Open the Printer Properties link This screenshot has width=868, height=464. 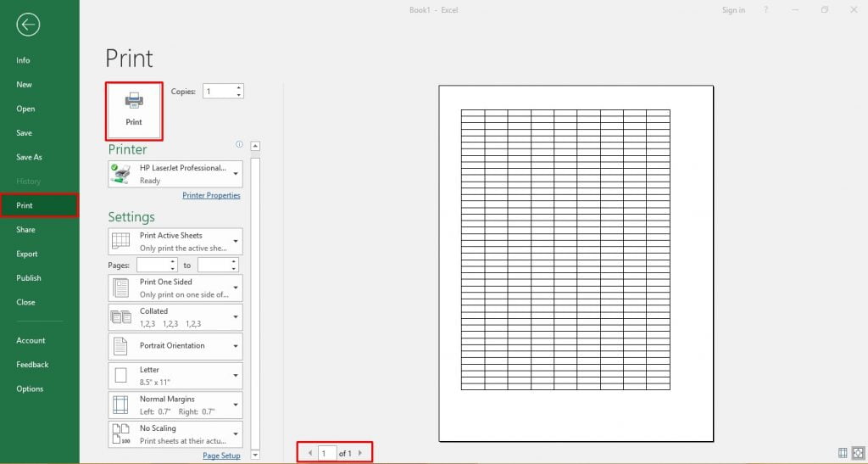coord(211,195)
